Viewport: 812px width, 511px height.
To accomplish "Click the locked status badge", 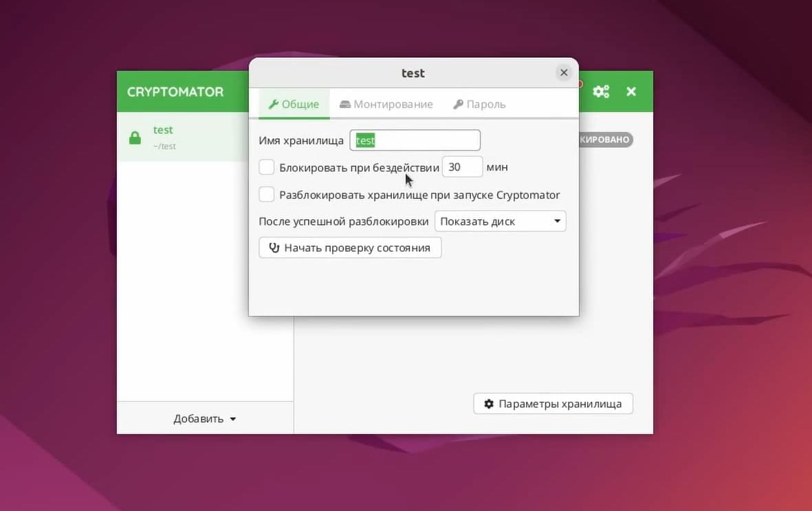I will (x=606, y=140).
